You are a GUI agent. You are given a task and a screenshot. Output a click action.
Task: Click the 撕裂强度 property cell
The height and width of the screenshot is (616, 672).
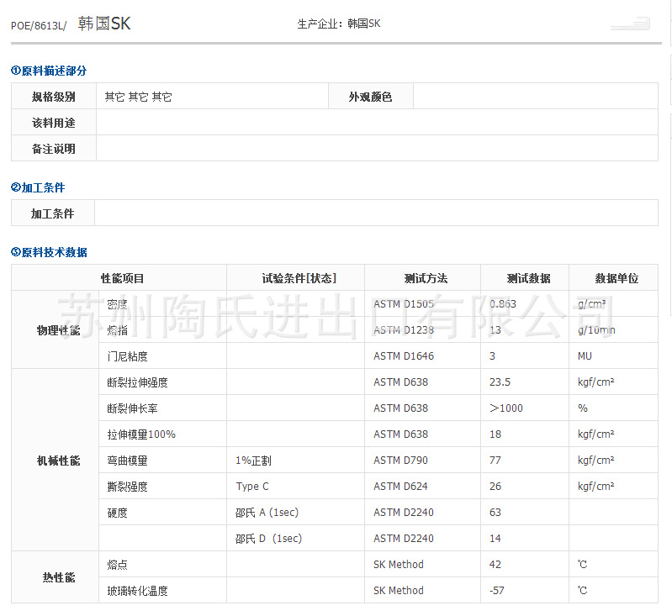(163, 487)
